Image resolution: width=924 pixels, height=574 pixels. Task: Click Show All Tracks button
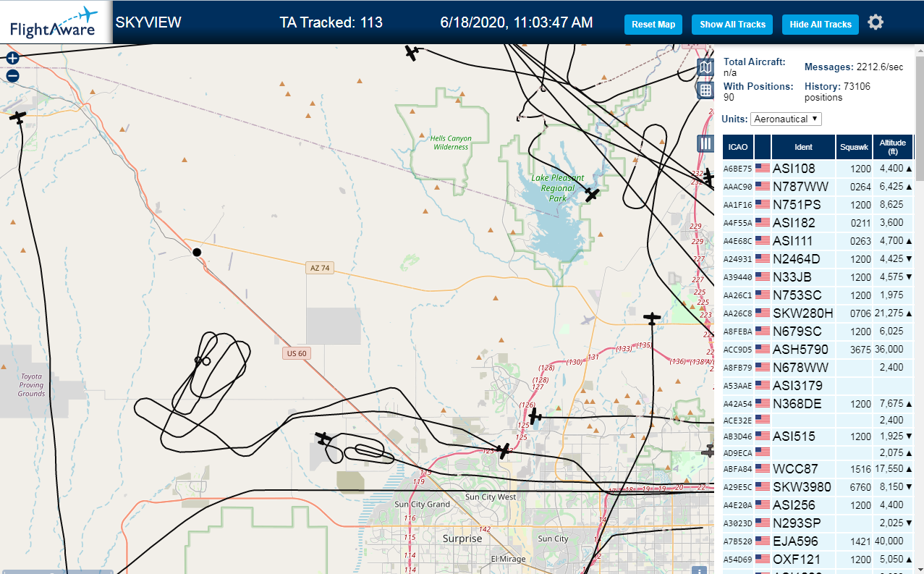click(732, 25)
